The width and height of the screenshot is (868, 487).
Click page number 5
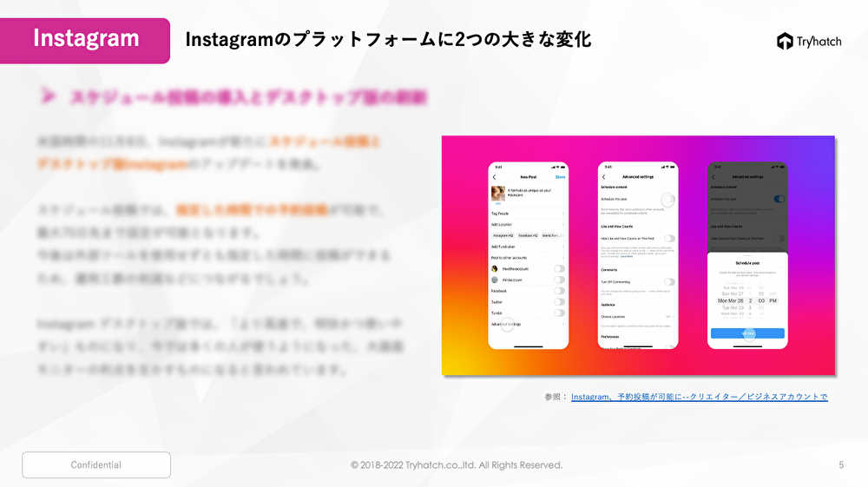(x=841, y=465)
